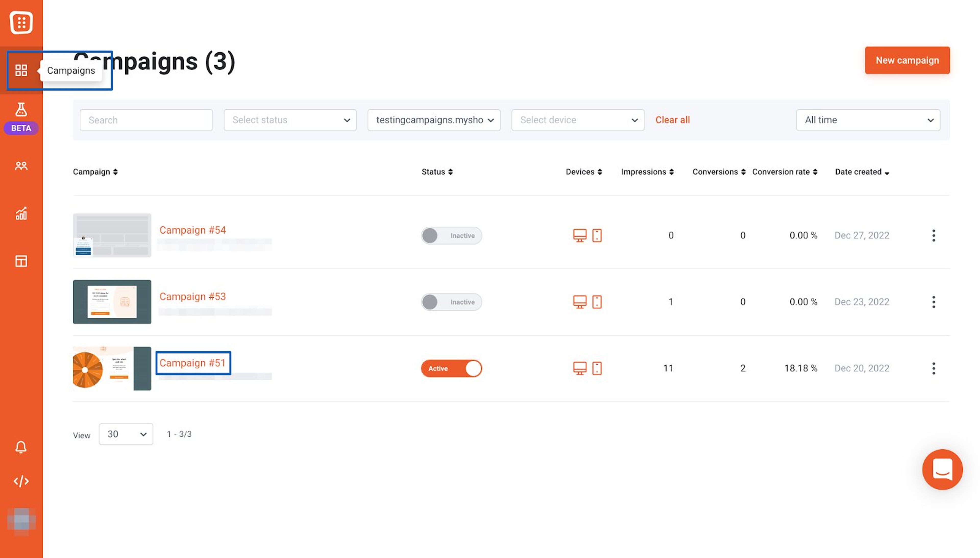
Task: Click the 1 - 3/3 pagination text
Action: click(179, 434)
